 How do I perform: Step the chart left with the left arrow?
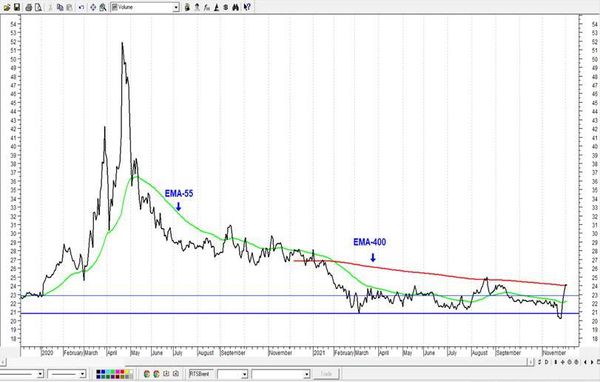585,362
